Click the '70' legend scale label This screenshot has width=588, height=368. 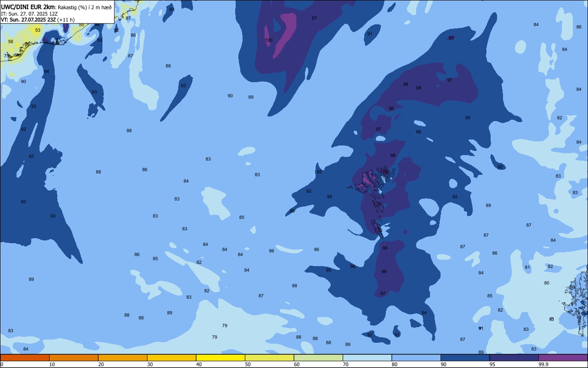(346, 364)
